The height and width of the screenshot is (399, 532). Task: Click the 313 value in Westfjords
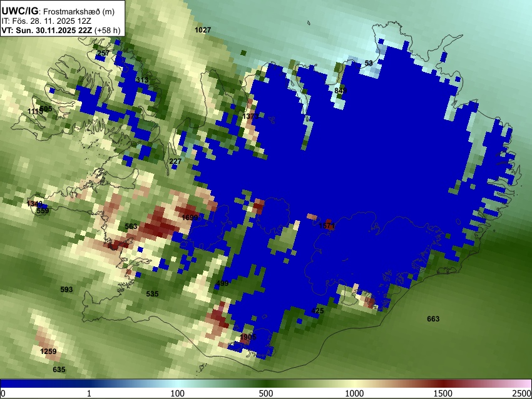142,80
